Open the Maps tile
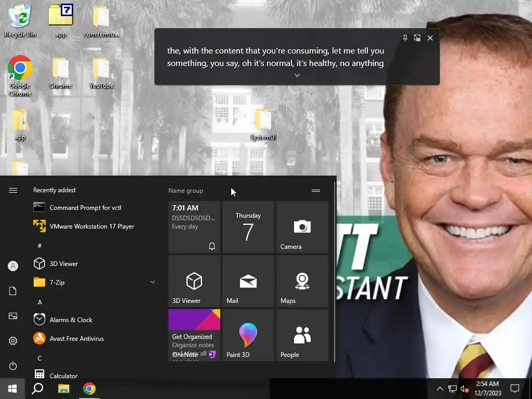This screenshot has width=532, height=399. pos(302,281)
